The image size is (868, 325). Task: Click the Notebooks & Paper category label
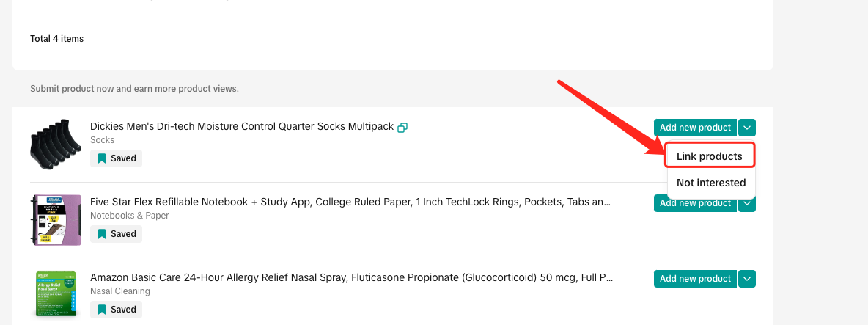[x=129, y=216]
